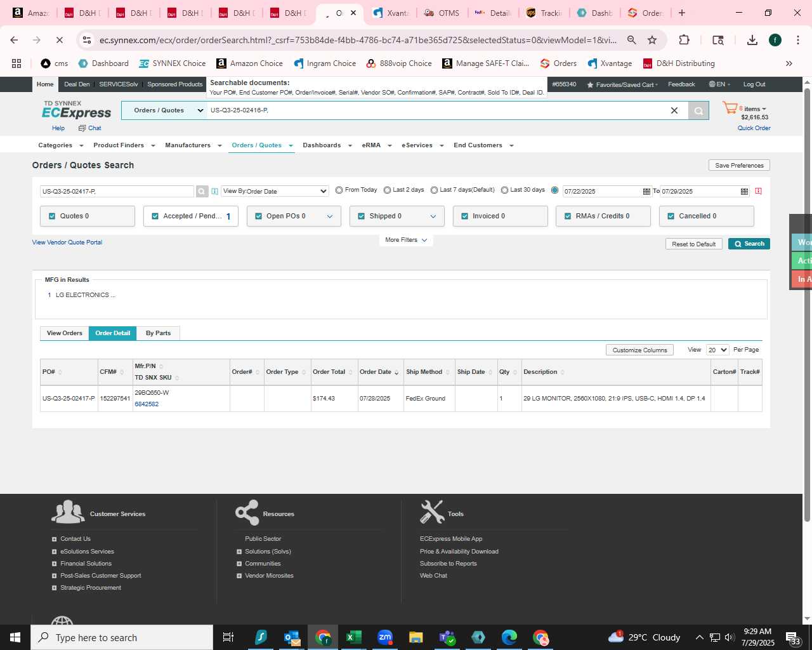Switch to the View Orders tab
Viewport: 812px width, 650px height.
pyautogui.click(x=65, y=333)
